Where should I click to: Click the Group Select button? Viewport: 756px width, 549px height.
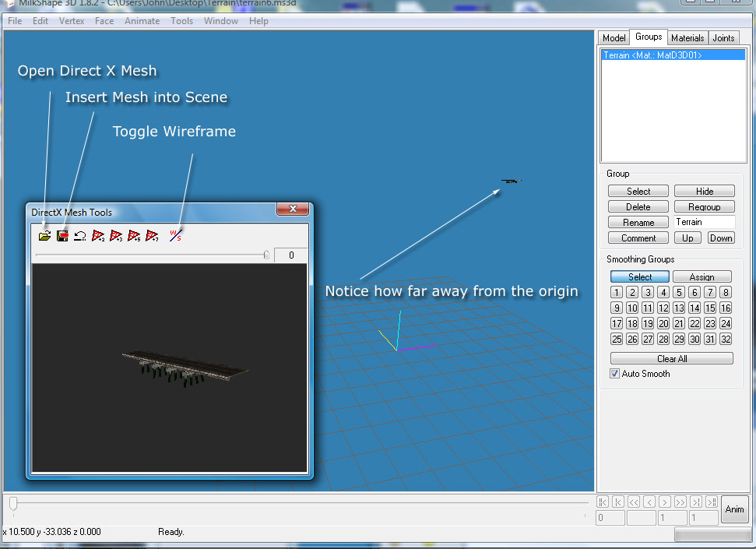coord(638,191)
